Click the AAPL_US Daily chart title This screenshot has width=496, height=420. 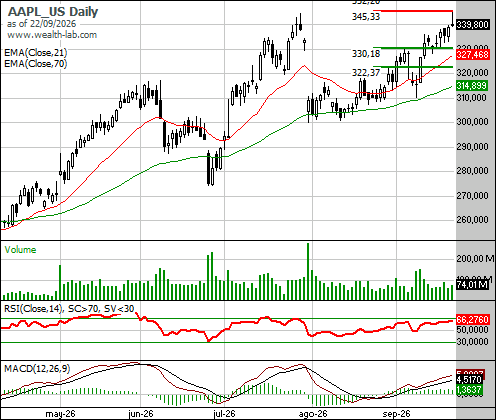[x=53, y=12]
